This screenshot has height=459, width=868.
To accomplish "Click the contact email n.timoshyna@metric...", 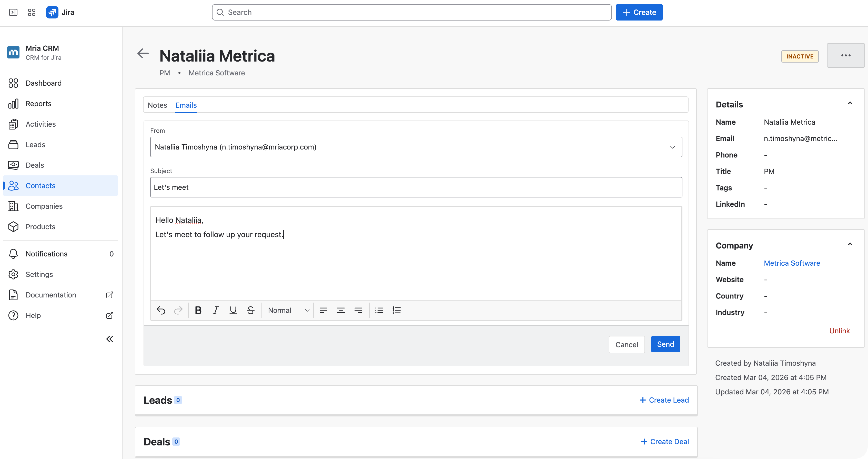I will click(800, 138).
